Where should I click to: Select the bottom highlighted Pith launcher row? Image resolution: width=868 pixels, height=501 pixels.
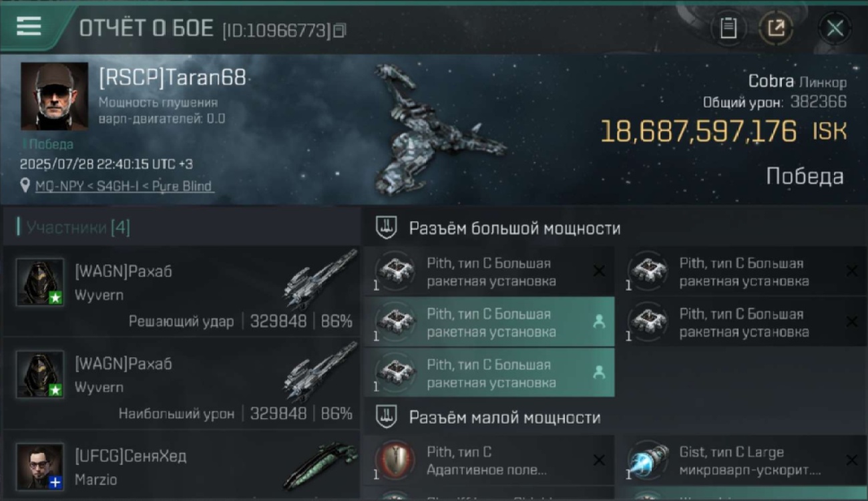(489, 373)
